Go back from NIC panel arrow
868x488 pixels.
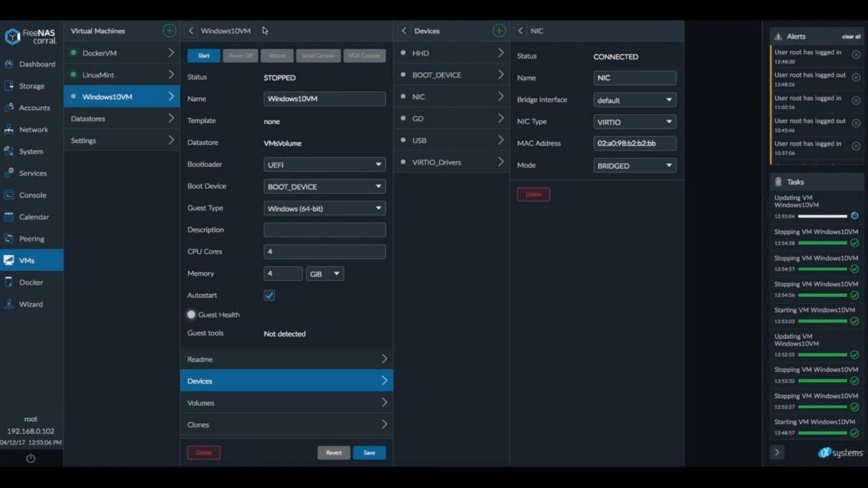520,30
